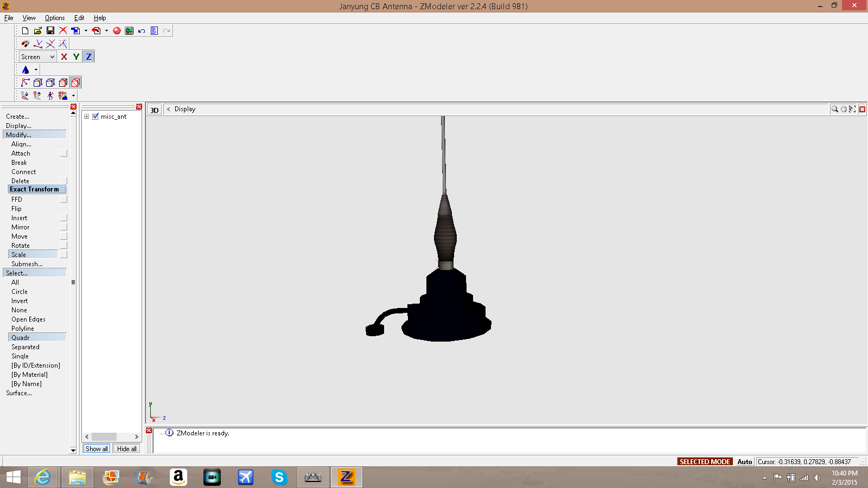The image size is (868, 488).
Task: Toggle the X axis constraint button
Action: pyautogui.click(x=64, y=57)
